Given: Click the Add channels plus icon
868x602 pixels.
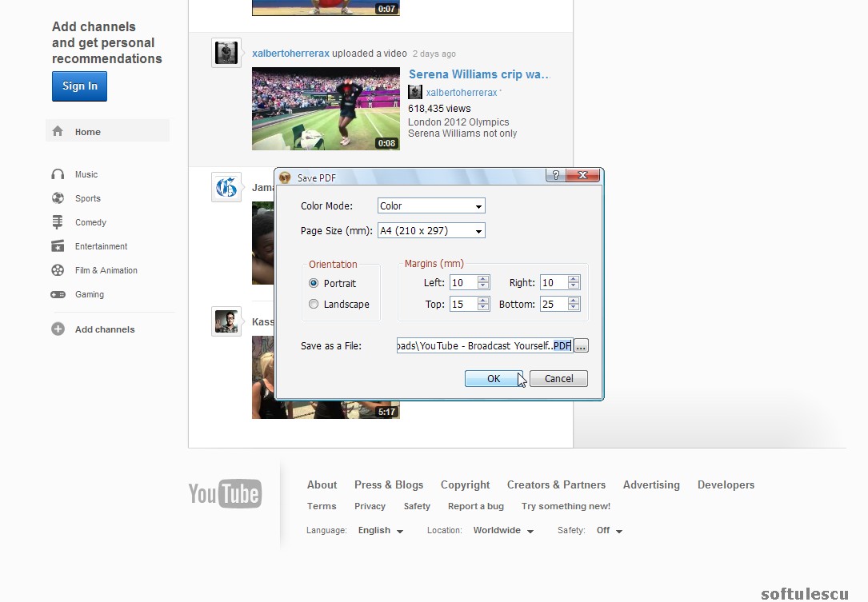Looking at the screenshot, I should point(58,329).
